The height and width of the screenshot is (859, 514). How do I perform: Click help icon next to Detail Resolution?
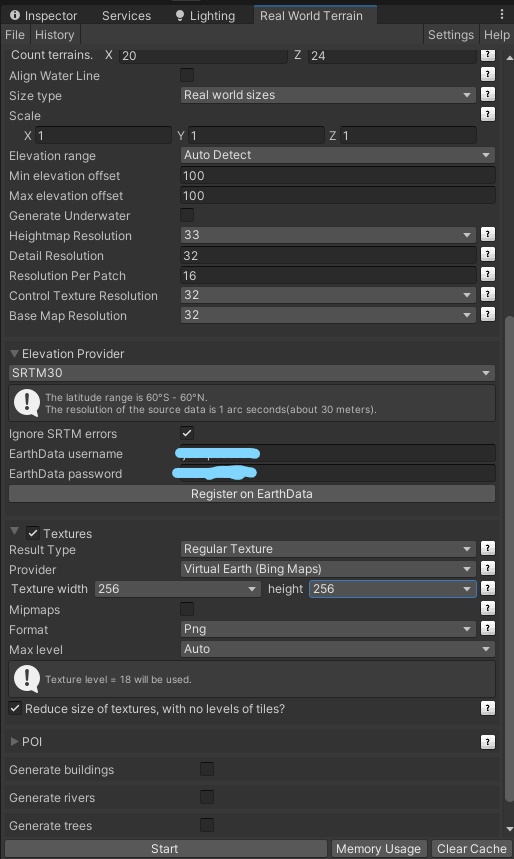[x=487, y=254]
